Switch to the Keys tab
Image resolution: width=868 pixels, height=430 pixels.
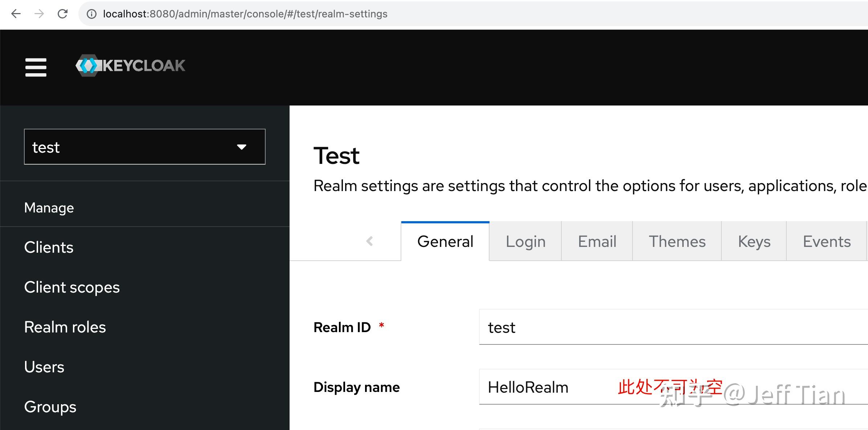754,241
